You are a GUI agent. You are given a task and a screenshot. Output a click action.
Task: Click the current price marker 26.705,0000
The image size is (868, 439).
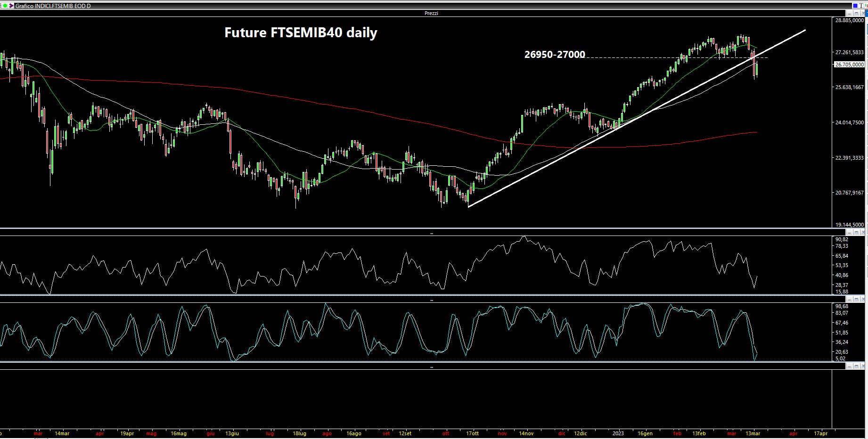(x=849, y=65)
